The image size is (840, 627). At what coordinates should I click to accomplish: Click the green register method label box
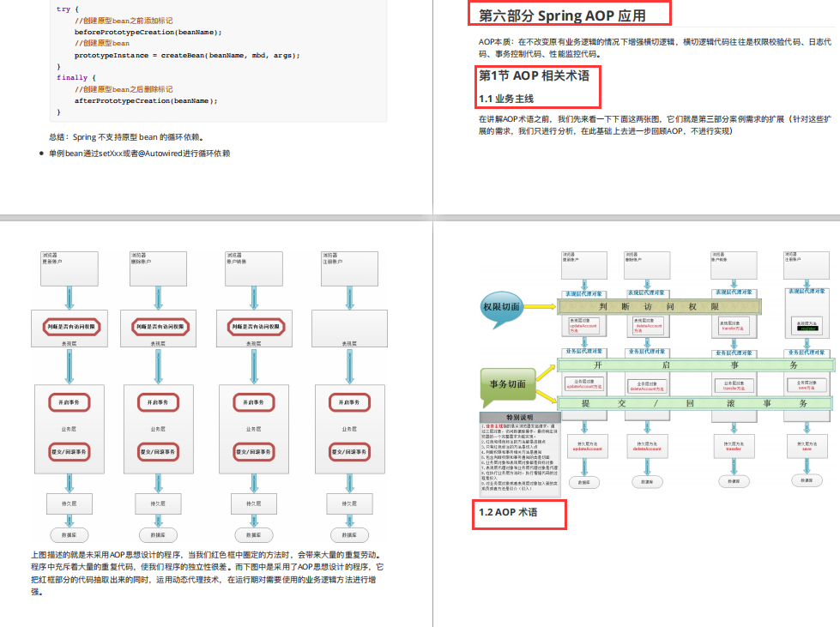point(808,329)
